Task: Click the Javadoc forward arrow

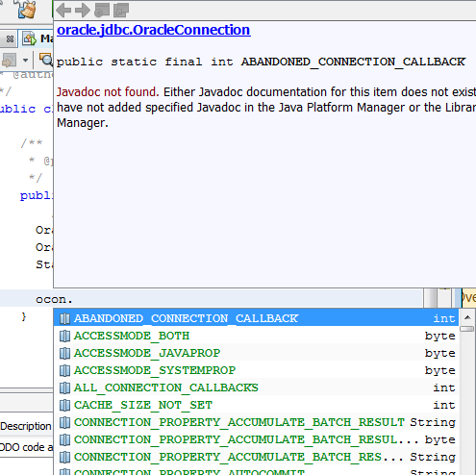Action: click(83, 11)
